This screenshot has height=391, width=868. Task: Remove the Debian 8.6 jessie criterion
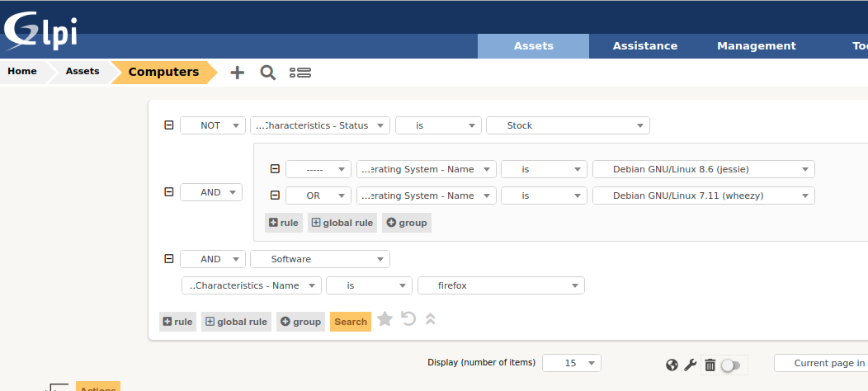click(x=275, y=169)
